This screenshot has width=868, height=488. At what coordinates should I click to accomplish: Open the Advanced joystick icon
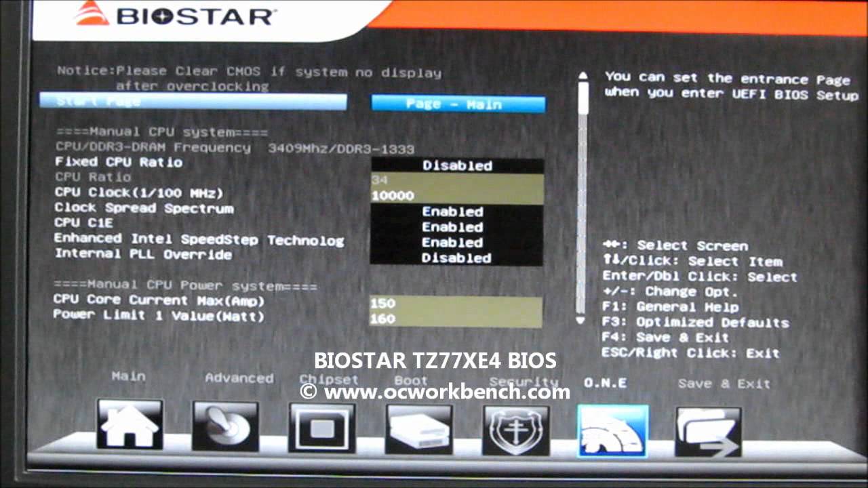[x=226, y=427]
